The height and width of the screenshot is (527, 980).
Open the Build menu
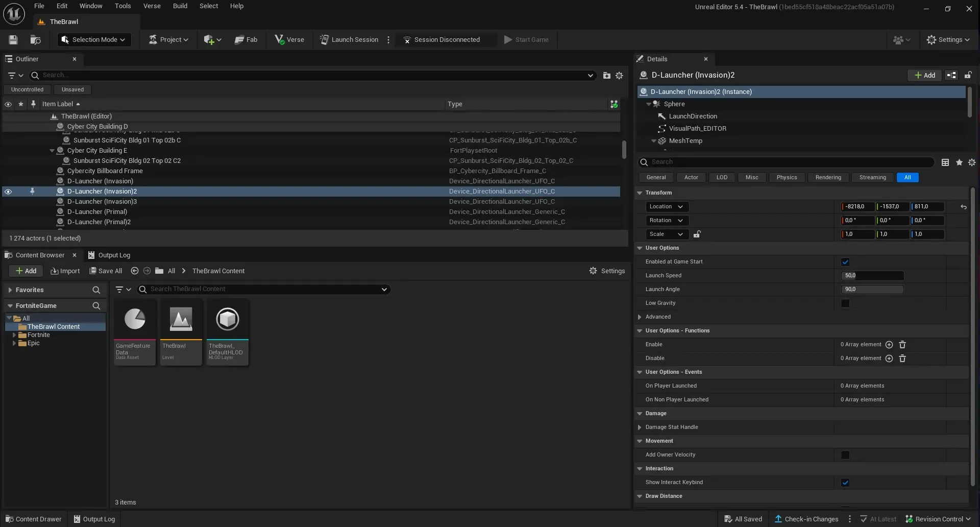click(x=180, y=6)
